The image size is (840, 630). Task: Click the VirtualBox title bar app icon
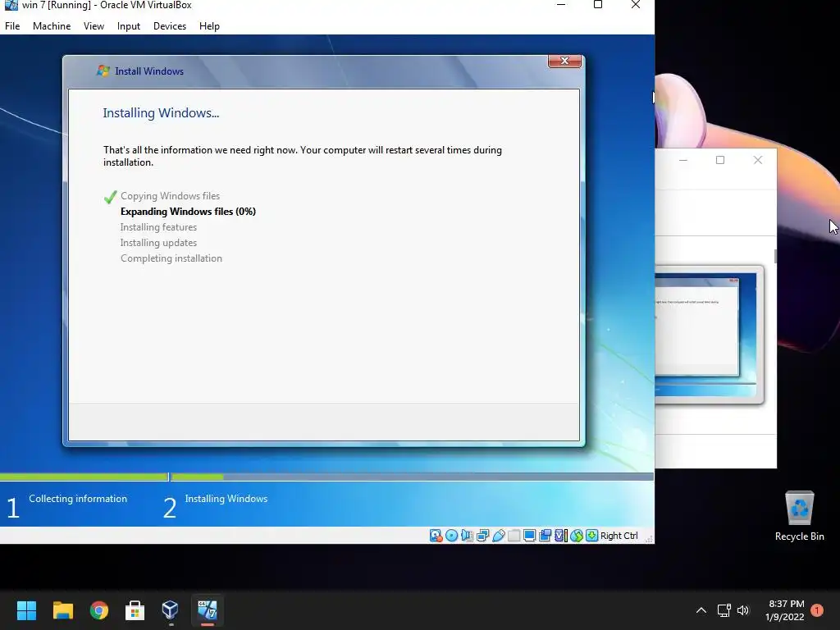coord(11,6)
